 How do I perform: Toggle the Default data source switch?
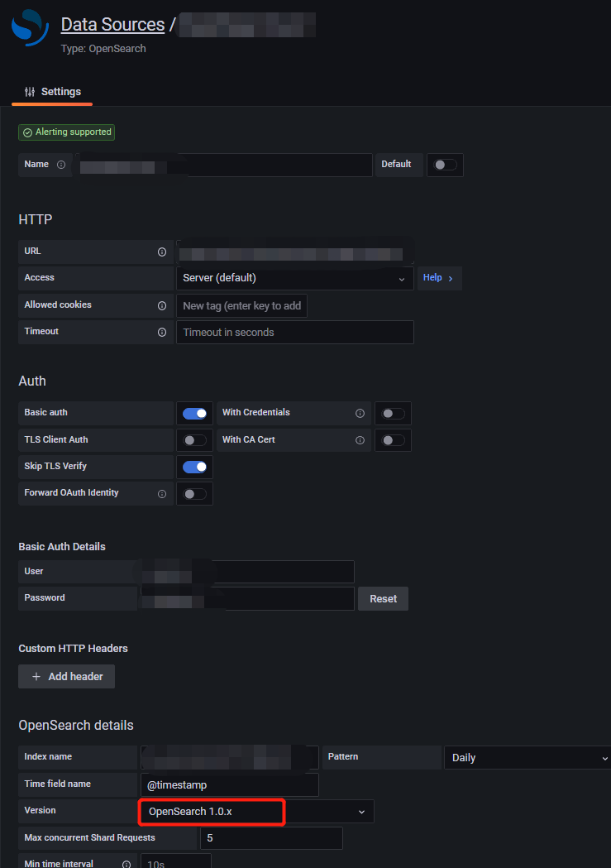click(445, 165)
